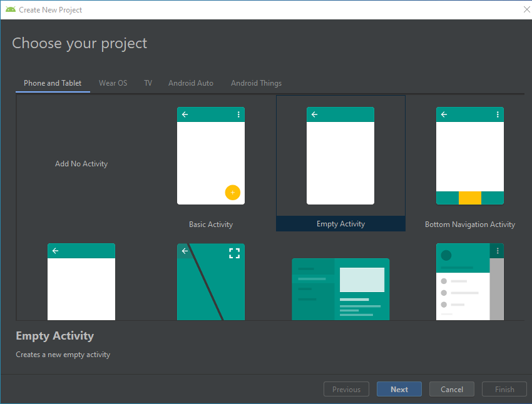This screenshot has height=404, width=532.
Task: Switch to the Android Auto tab
Action: pyautogui.click(x=191, y=83)
